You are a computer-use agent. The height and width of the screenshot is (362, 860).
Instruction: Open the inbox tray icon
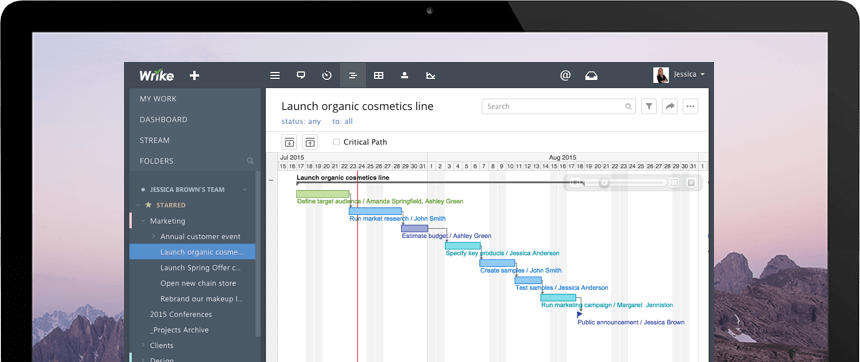pos(591,76)
